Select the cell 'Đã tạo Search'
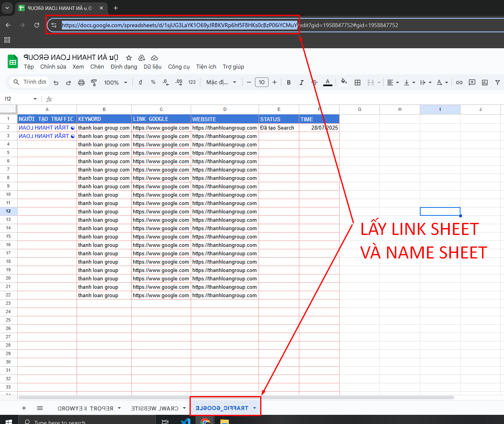504x424 pixels. pyautogui.click(x=279, y=128)
